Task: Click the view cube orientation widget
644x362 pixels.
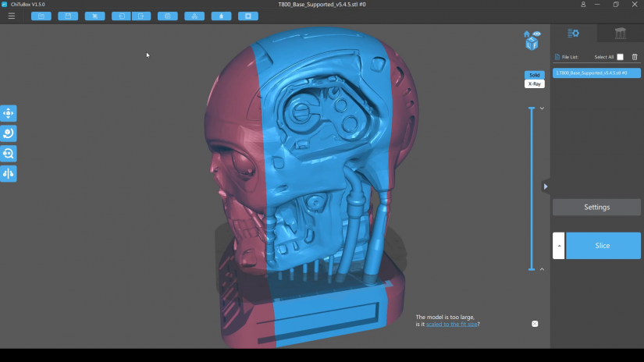Action: (x=532, y=44)
